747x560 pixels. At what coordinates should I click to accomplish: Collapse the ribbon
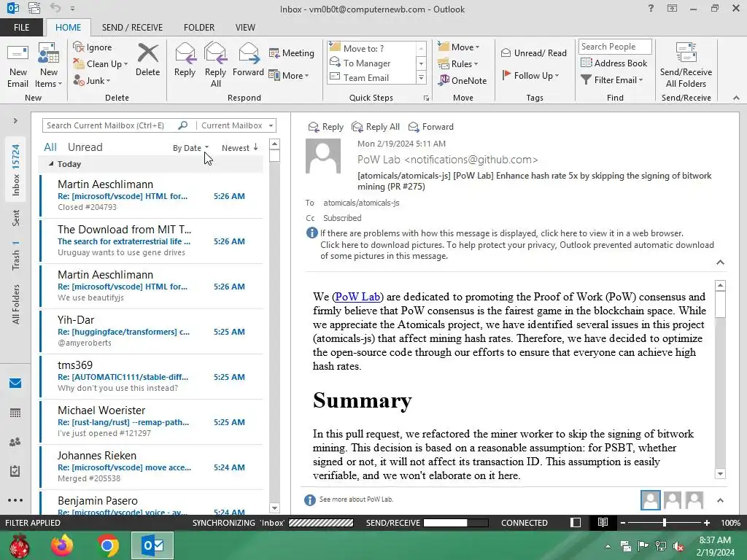pyautogui.click(x=736, y=98)
